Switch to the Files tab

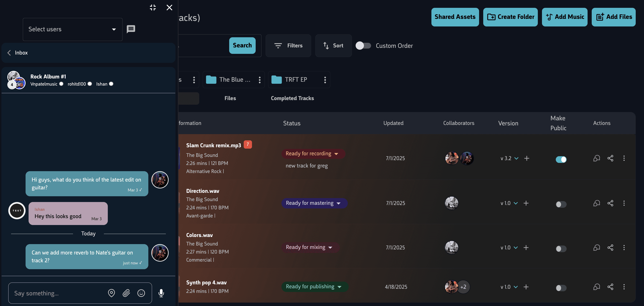[x=230, y=98]
